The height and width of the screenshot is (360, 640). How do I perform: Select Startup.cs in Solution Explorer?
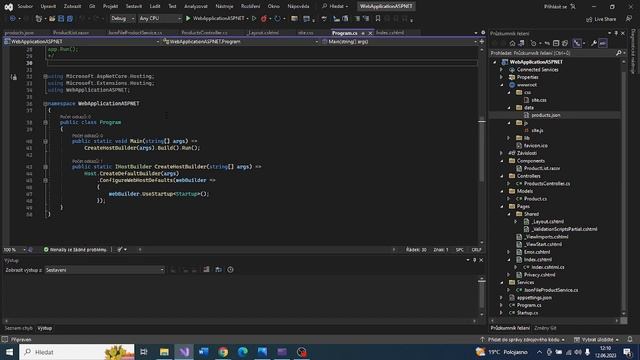coord(527,313)
